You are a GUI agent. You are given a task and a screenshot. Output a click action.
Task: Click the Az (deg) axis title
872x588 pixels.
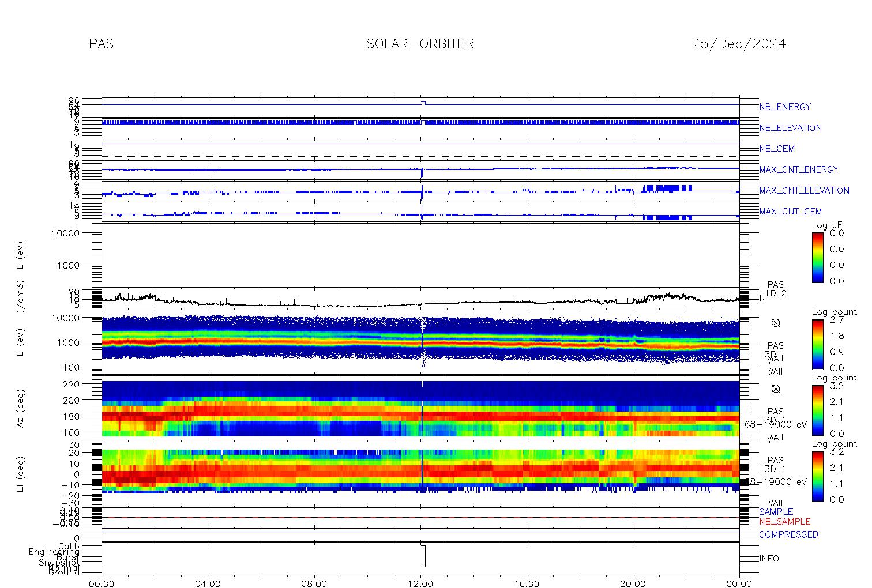pos(21,408)
